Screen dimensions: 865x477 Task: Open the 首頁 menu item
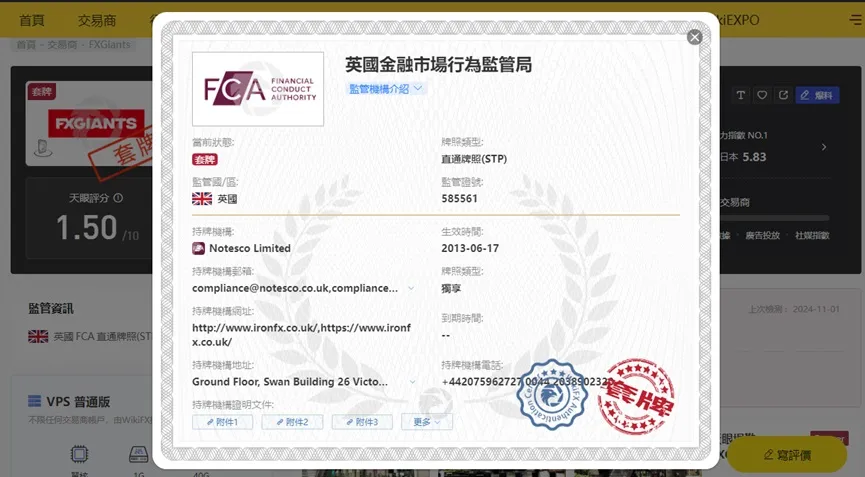[31, 20]
